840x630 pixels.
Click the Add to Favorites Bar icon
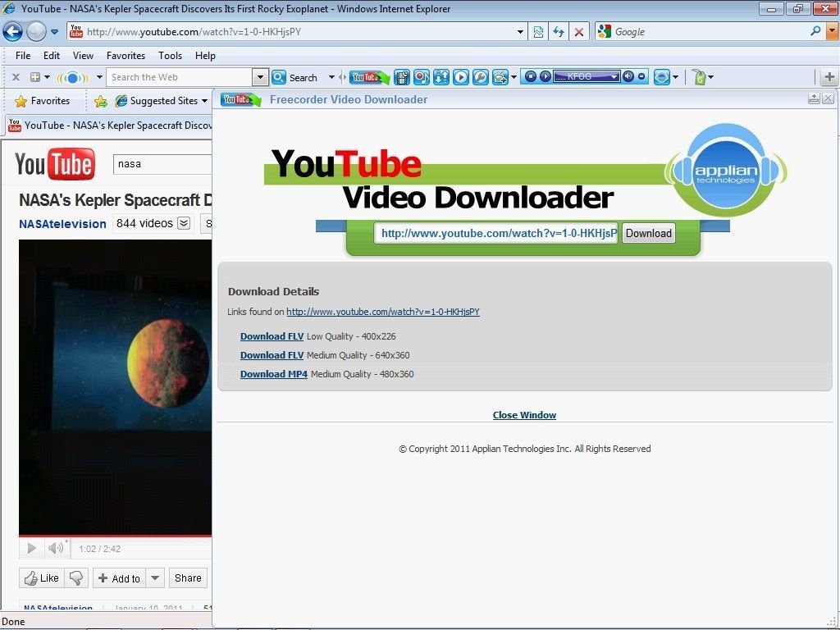(x=101, y=101)
